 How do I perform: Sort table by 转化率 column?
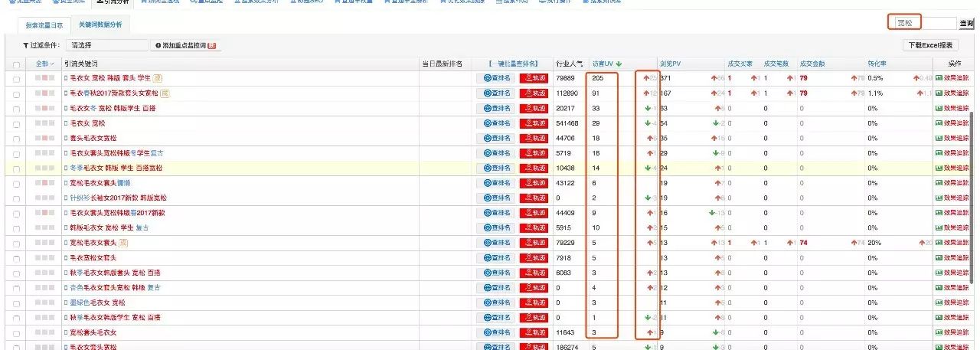coord(877,64)
